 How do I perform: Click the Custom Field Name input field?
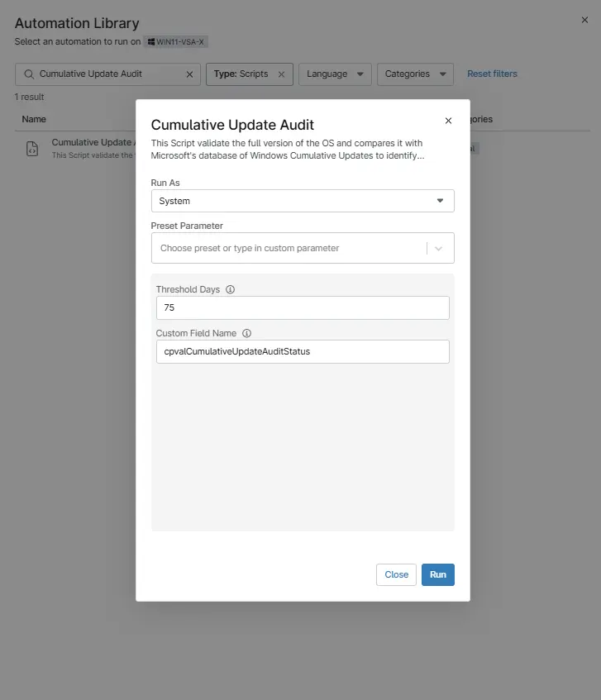(303, 351)
